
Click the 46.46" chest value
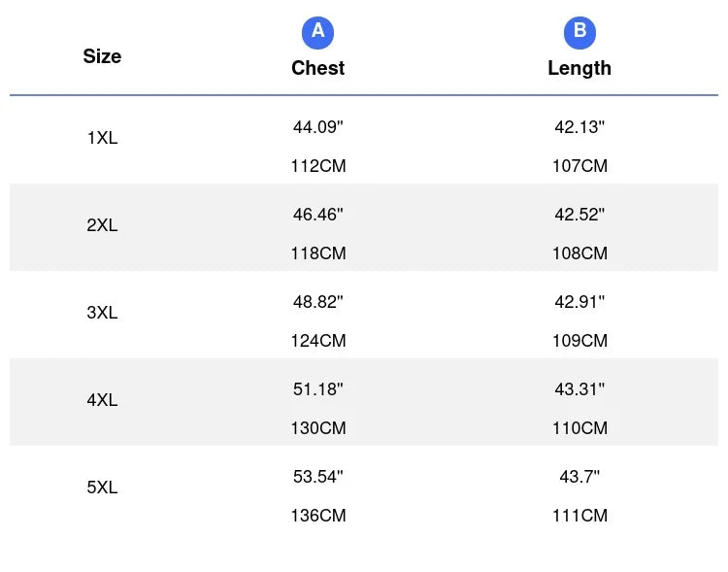click(317, 215)
